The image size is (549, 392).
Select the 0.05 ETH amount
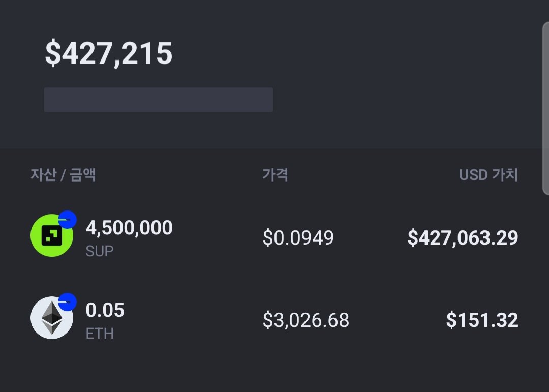105,310
